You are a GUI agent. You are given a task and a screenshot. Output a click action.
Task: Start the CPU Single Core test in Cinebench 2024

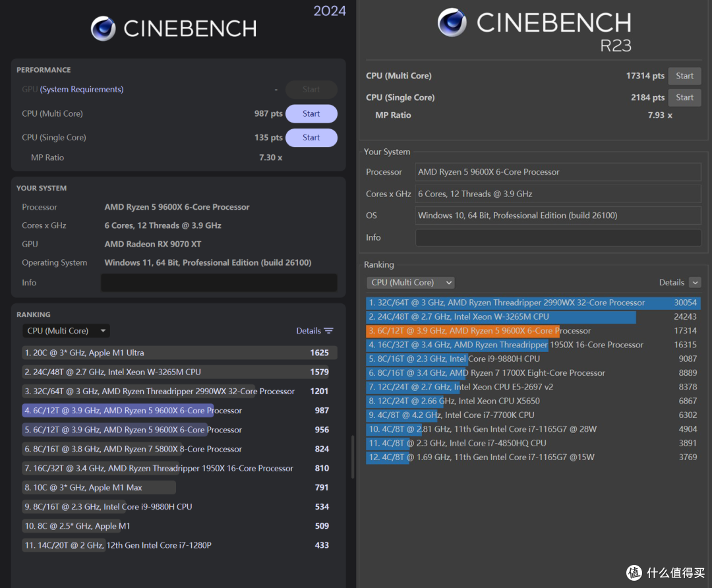point(311,138)
